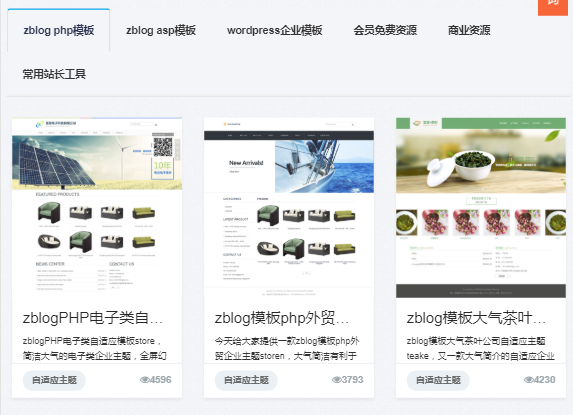Switch to 商业资源 tab
573x415 pixels.
click(x=469, y=30)
